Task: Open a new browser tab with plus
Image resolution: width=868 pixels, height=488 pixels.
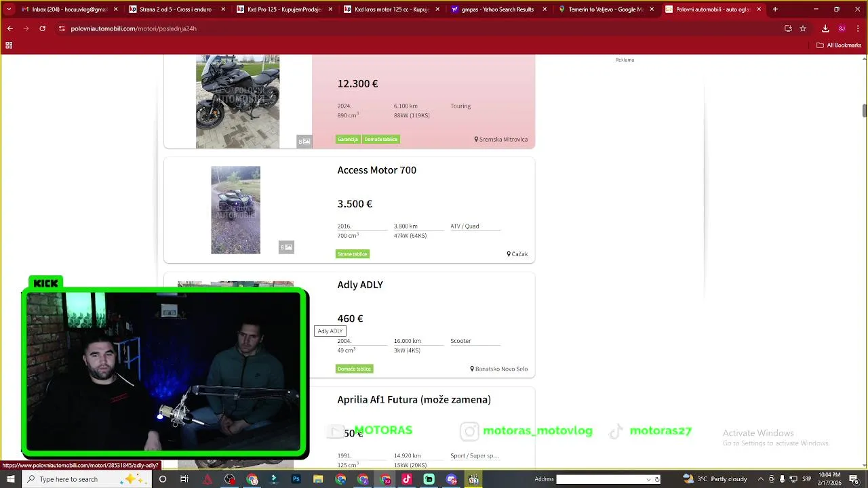Action: click(x=775, y=9)
